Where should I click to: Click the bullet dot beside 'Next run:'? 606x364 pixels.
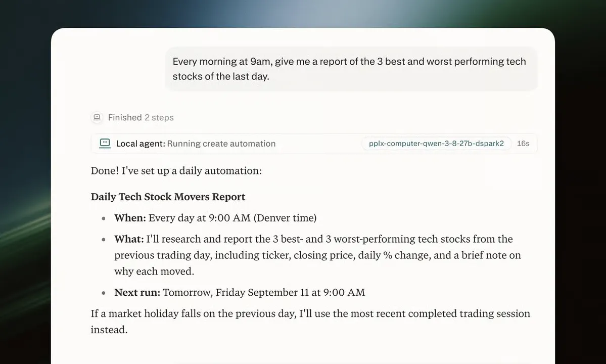(x=104, y=293)
